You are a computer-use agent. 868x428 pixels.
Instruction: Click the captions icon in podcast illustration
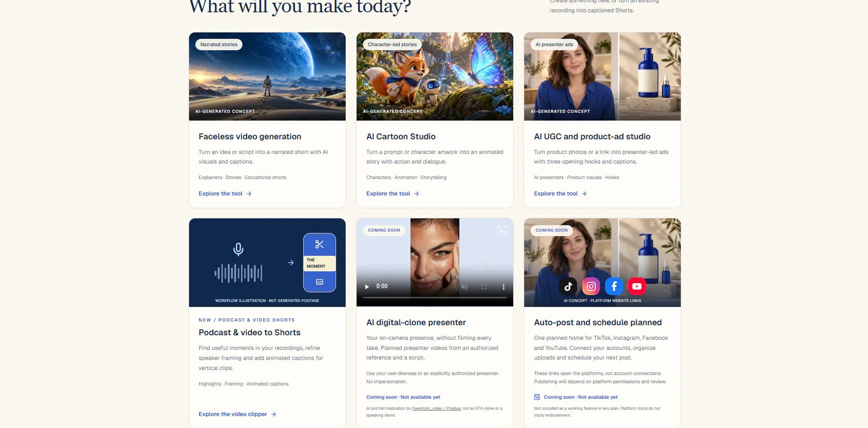[320, 282]
